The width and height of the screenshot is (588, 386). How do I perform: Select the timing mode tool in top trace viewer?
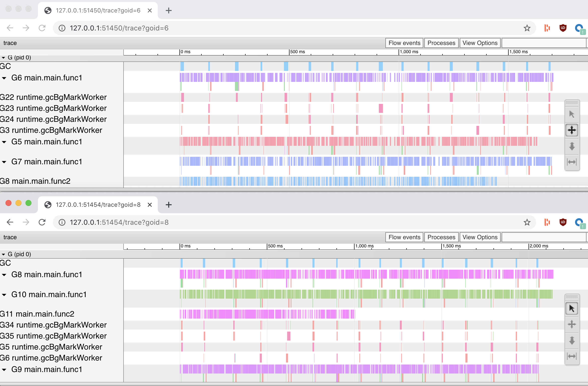pos(572,162)
